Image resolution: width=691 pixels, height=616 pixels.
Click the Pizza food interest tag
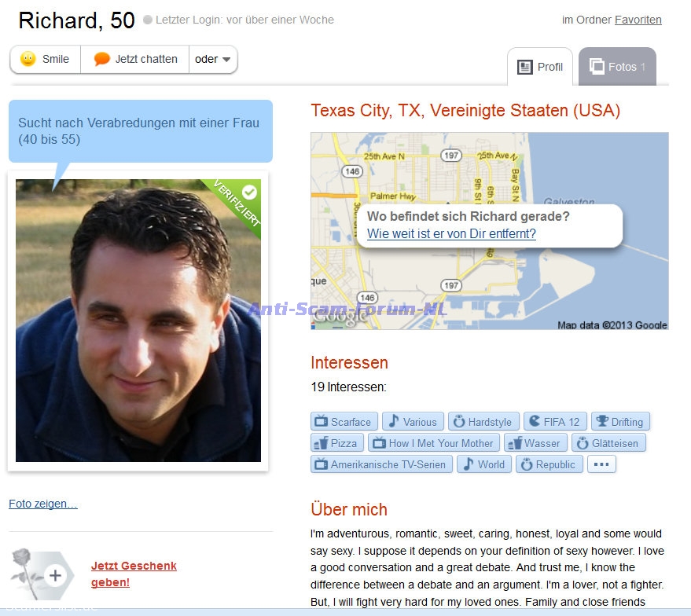point(336,442)
